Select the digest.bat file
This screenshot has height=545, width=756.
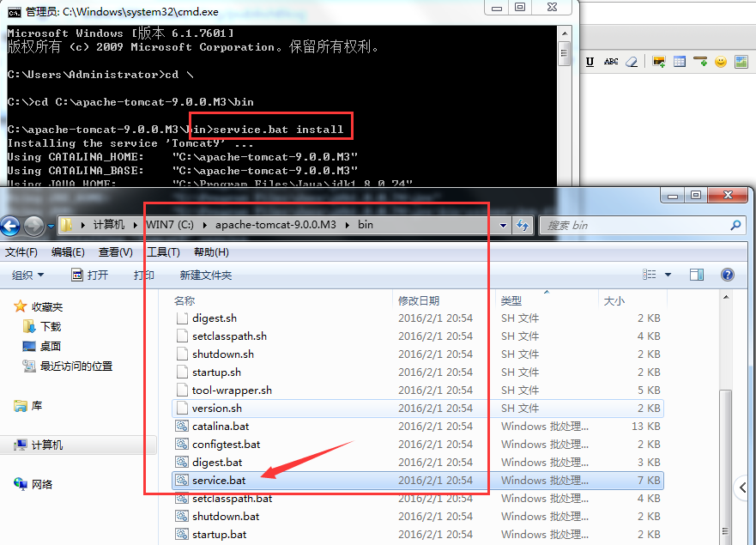pyautogui.click(x=418, y=462)
